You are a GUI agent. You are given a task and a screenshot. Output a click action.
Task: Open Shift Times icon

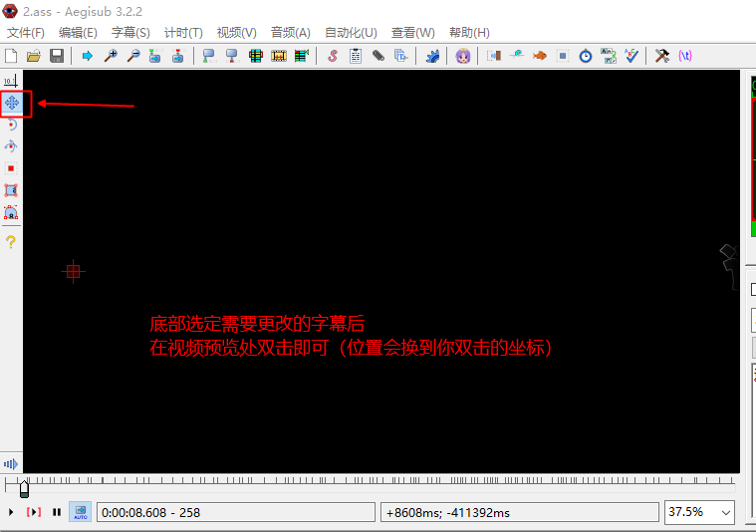pyautogui.click(x=494, y=56)
